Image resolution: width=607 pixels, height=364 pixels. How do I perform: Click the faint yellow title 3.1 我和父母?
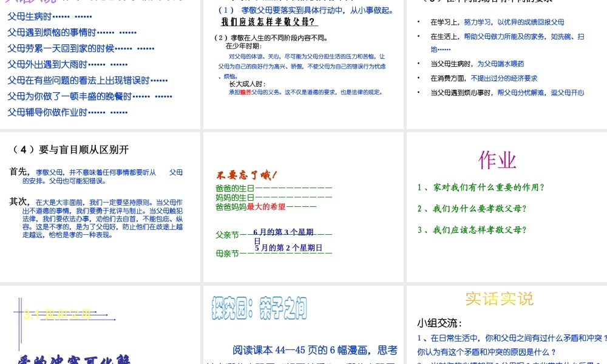(x=57, y=314)
